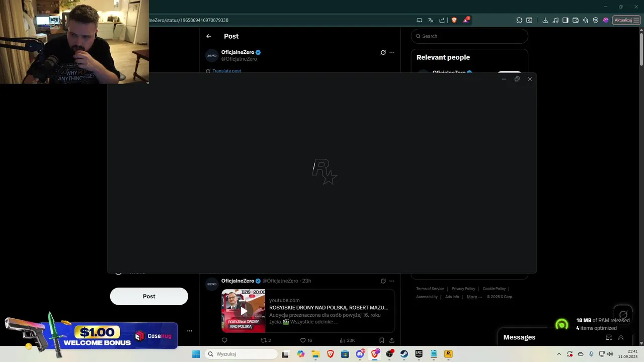
Task: Focus the X Search field
Action: tap(469, 36)
